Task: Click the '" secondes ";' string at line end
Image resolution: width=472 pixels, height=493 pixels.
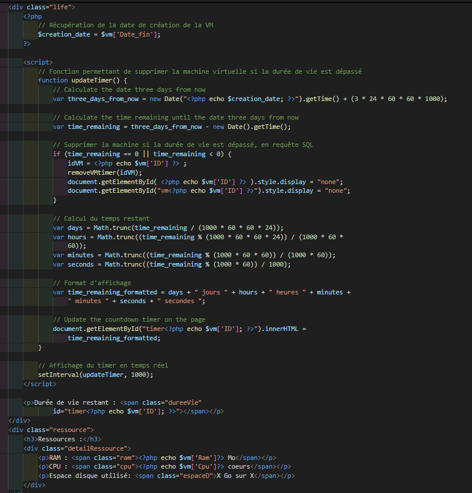Action: click(x=181, y=301)
